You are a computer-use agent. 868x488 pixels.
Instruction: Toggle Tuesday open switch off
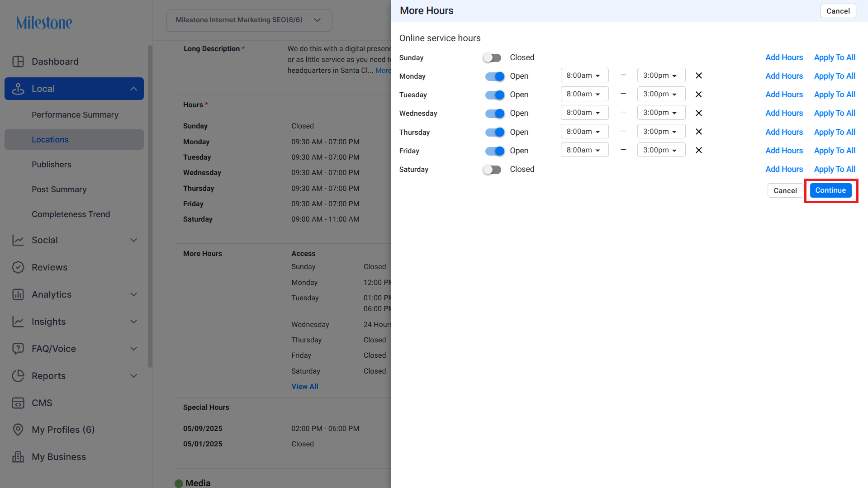tap(495, 95)
